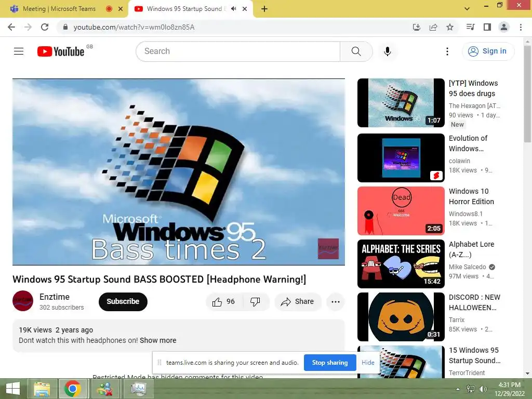Click the video title text
The image size is (532, 399).
pyautogui.click(x=159, y=279)
